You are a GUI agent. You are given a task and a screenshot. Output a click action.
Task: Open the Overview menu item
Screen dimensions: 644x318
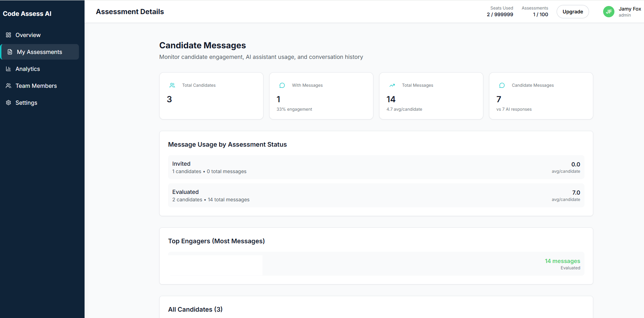[x=28, y=35]
